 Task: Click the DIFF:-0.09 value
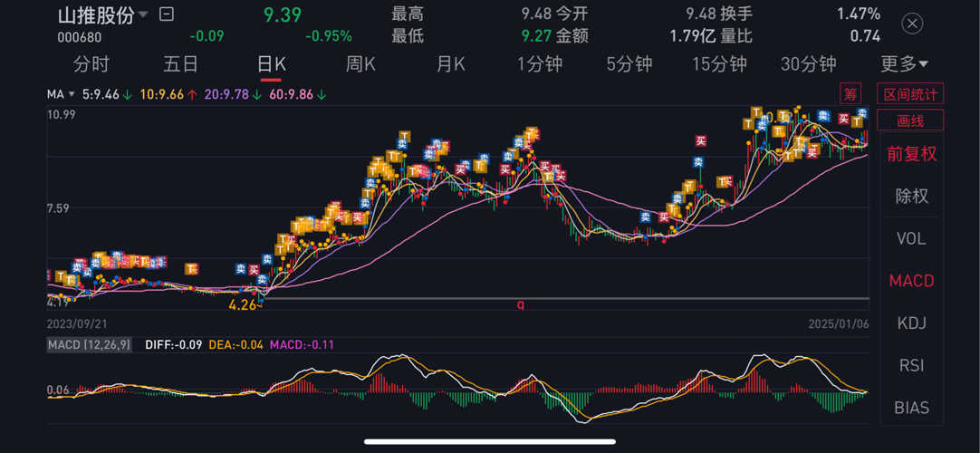click(x=173, y=344)
